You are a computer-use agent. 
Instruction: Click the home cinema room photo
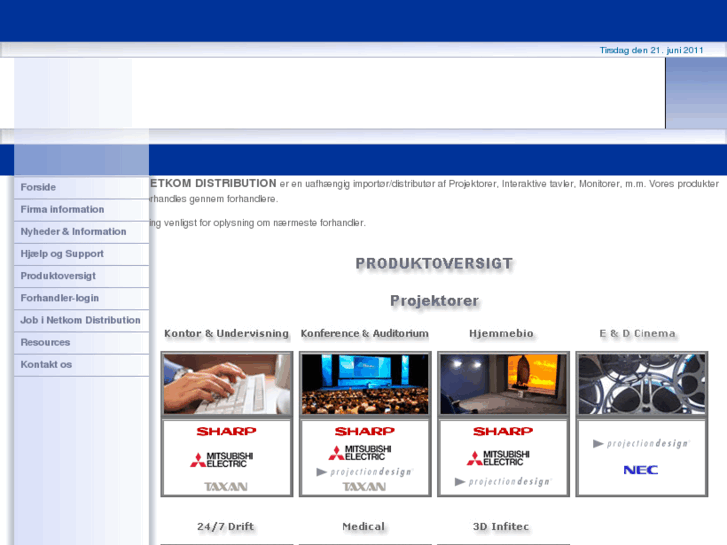click(x=503, y=384)
